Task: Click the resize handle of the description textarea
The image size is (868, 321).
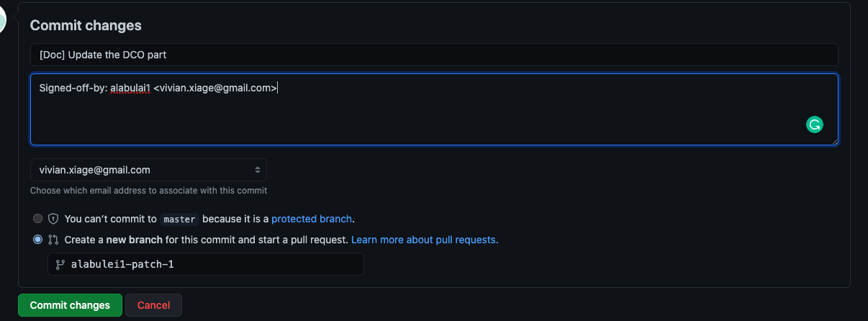Action: coord(834,141)
